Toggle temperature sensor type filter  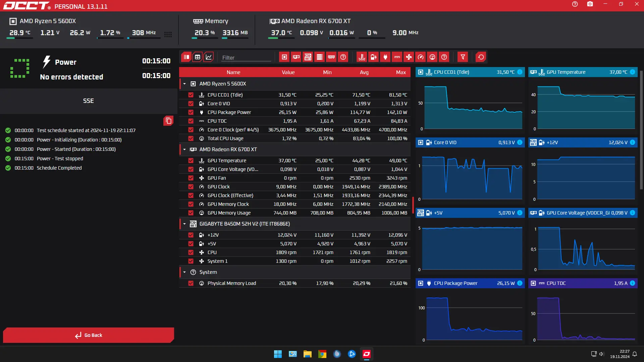(362, 57)
